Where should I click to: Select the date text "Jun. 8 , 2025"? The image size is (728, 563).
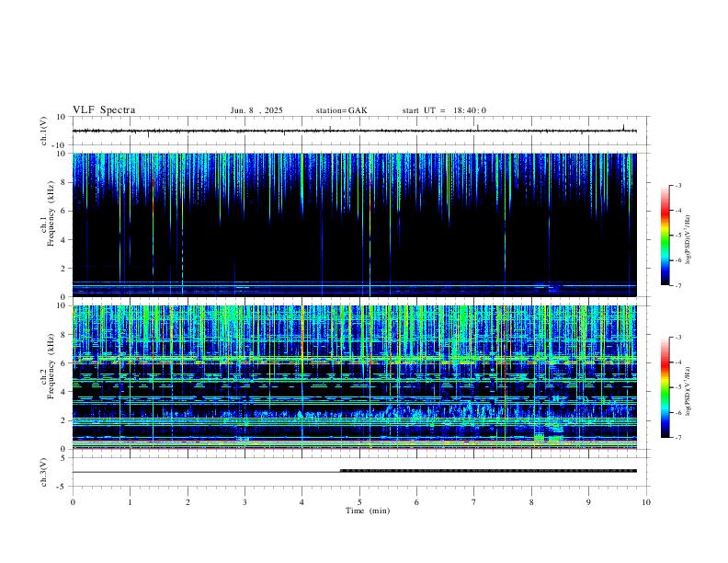tap(256, 110)
